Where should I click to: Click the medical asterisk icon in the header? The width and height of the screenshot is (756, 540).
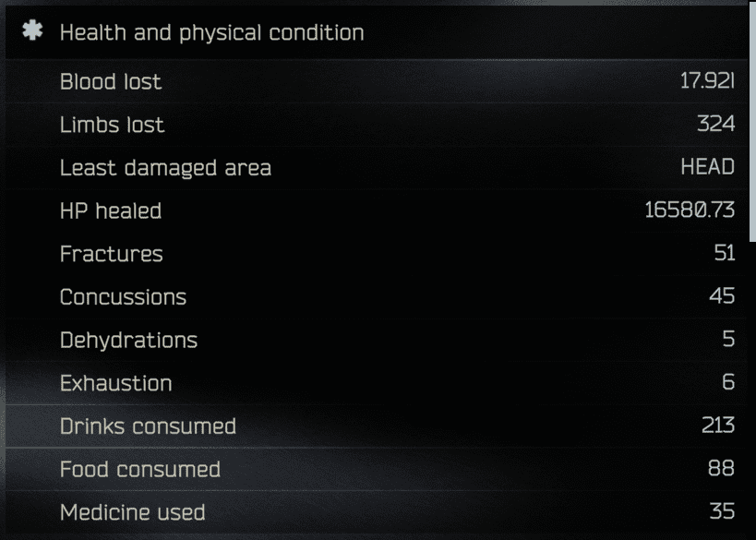pos(32,30)
